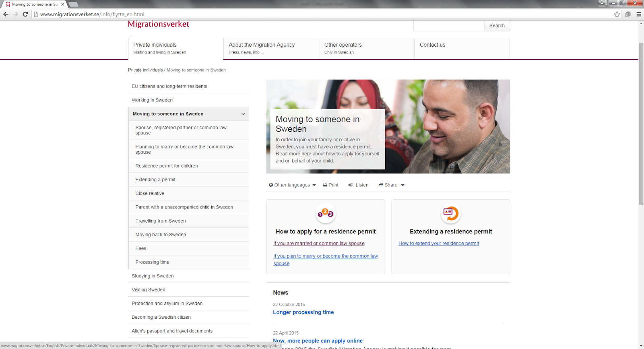
Task: Click the globe icon for Other languages
Action: [x=271, y=185]
